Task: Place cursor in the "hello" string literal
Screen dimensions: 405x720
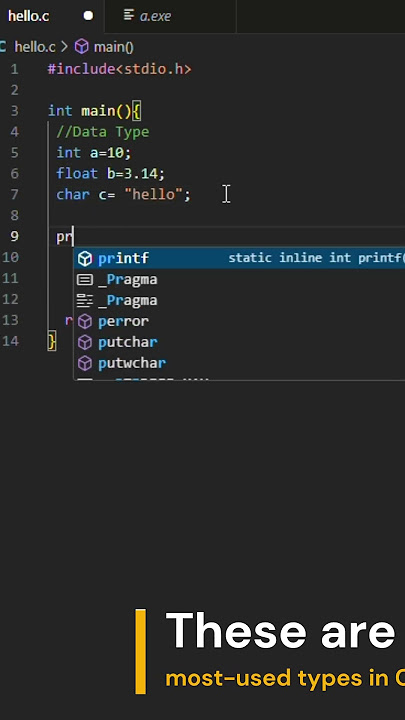Action: [x=154, y=194]
